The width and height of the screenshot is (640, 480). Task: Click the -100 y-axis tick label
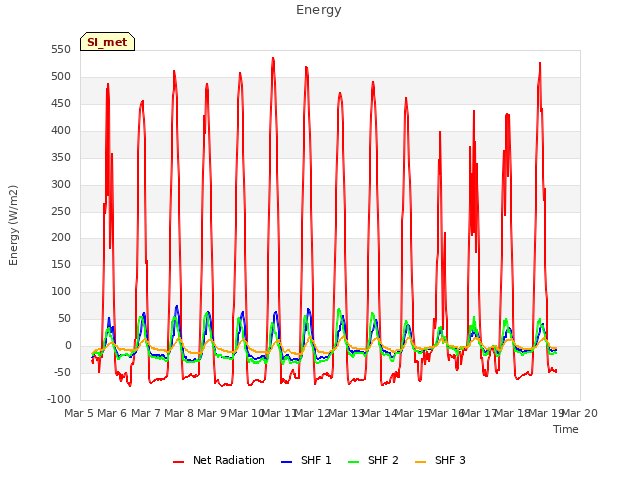pos(59,400)
